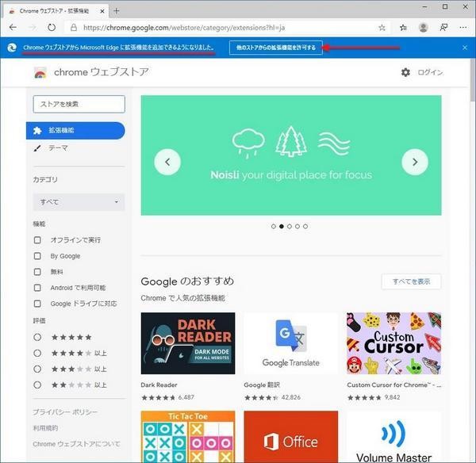Click the Noisli banner image
The height and width of the screenshot is (463, 476).
pos(291,155)
